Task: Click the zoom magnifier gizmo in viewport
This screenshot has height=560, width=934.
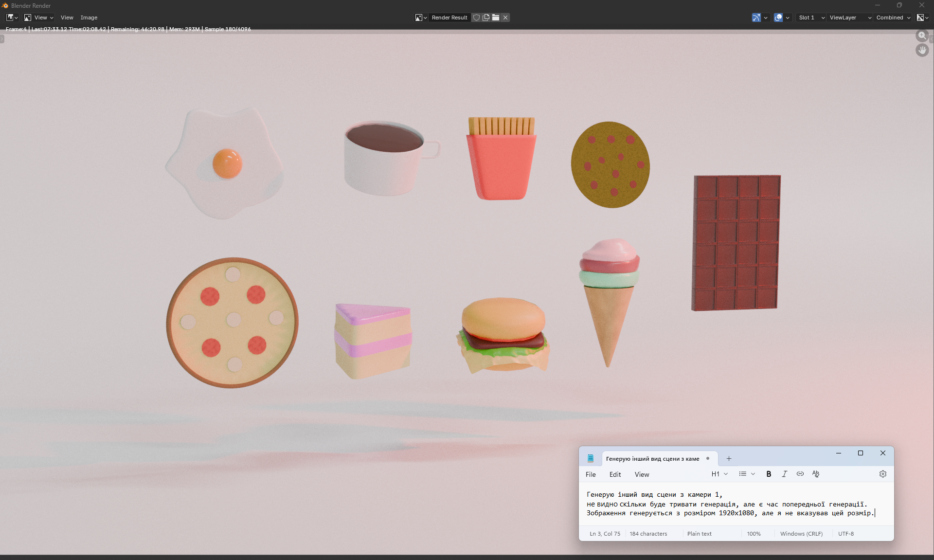Action: 922,36
